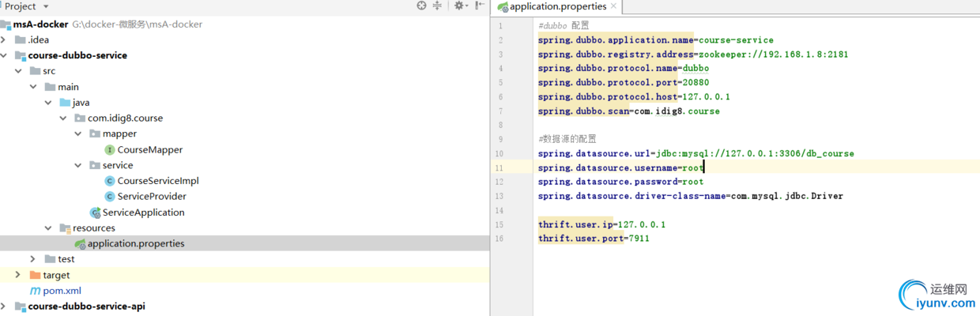980x316 pixels.
Task: Expand the .idea folder
Action: (x=5, y=39)
